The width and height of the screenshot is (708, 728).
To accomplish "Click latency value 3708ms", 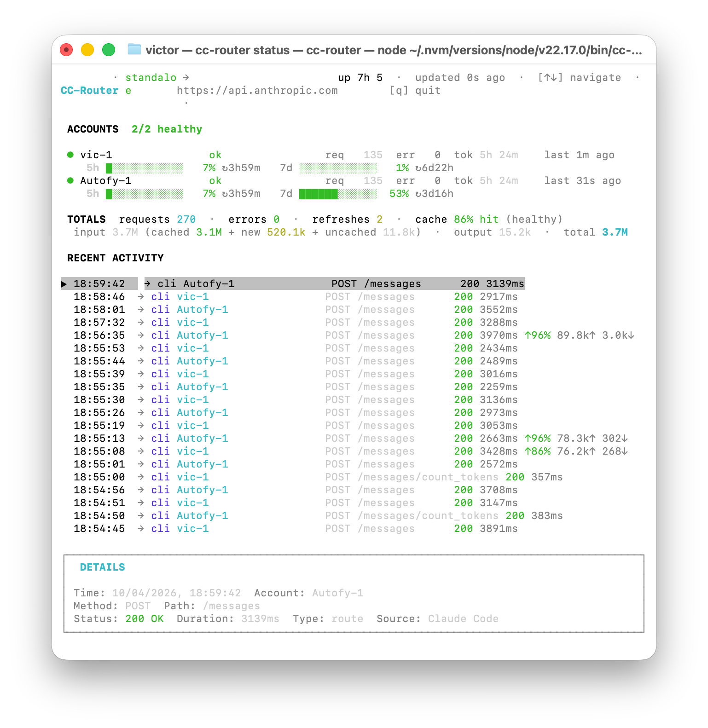I will click(499, 490).
